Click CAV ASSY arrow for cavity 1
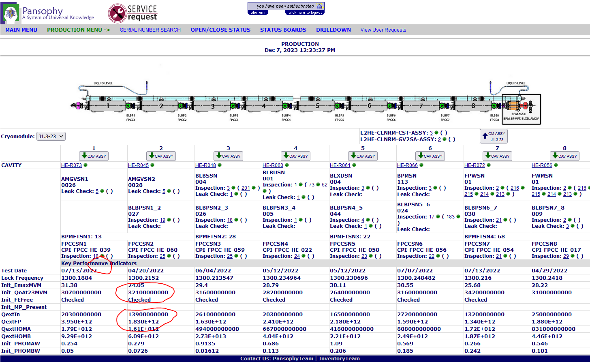 click(x=94, y=156)
